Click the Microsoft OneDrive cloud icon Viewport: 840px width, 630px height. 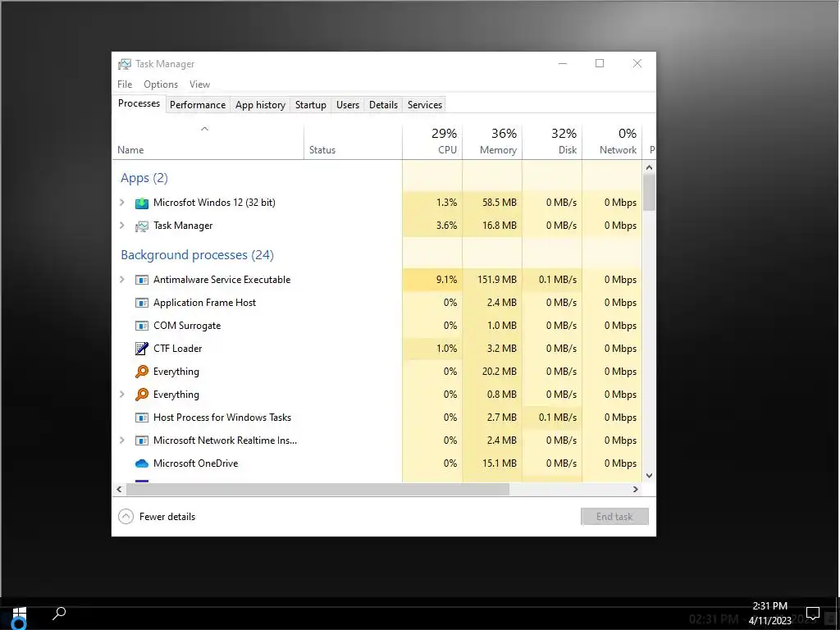pos(141,463)
